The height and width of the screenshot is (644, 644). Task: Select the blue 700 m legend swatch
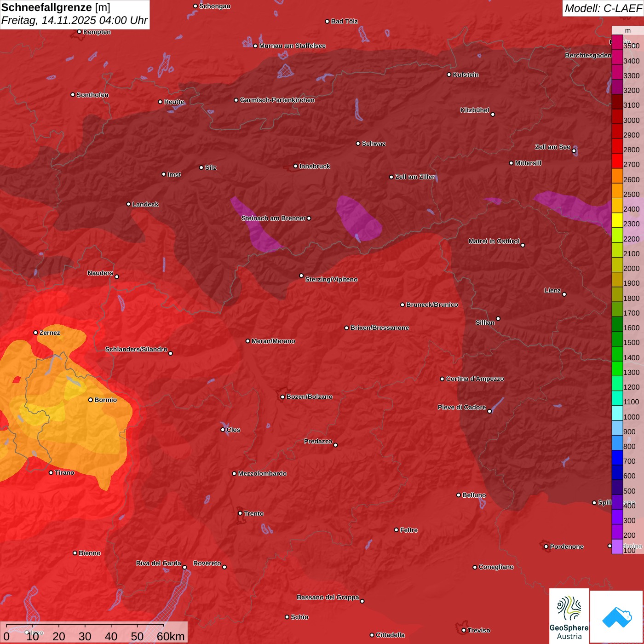point(617,458)
